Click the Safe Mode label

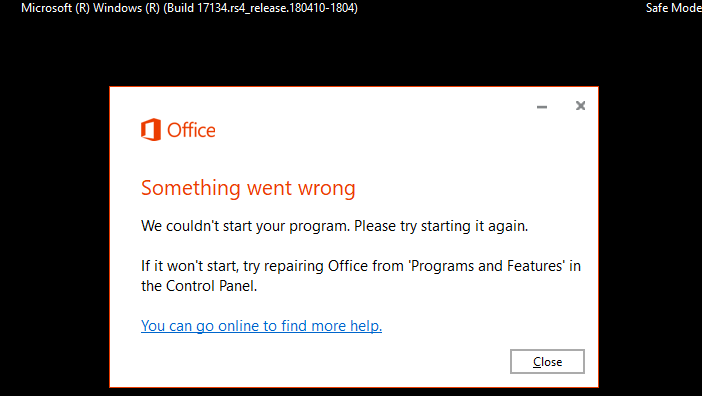click(674, 8)
